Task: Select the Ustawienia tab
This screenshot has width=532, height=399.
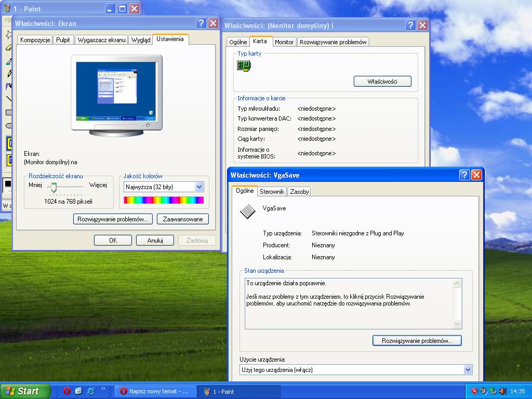Action: click(170, 39)
